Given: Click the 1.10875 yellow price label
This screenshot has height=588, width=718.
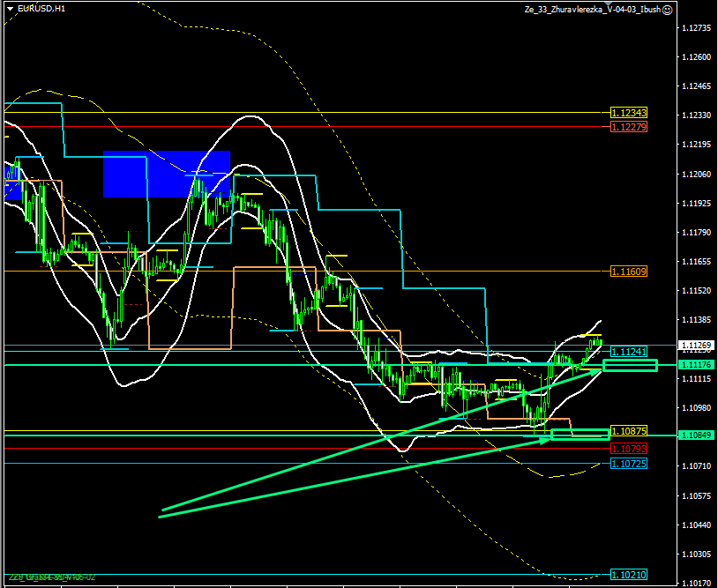Looking at the screenshot, I should point(628,430).
